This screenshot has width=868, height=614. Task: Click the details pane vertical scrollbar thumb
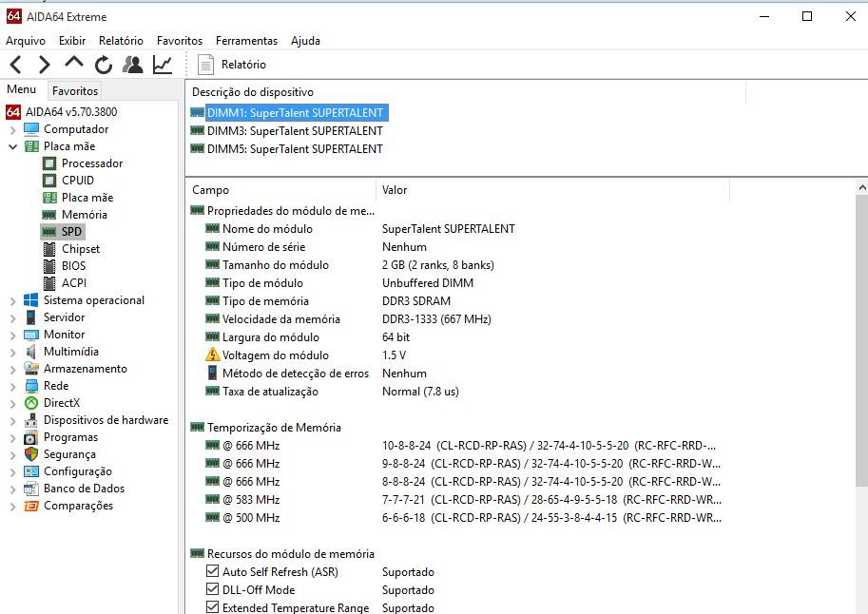pos(862,340)
